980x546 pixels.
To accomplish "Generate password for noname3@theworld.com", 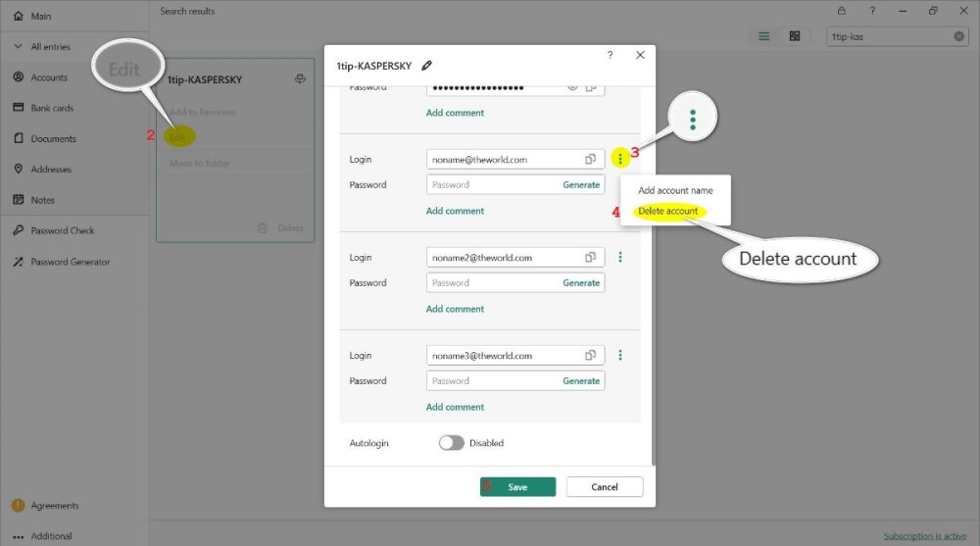I will click(580, 381).
